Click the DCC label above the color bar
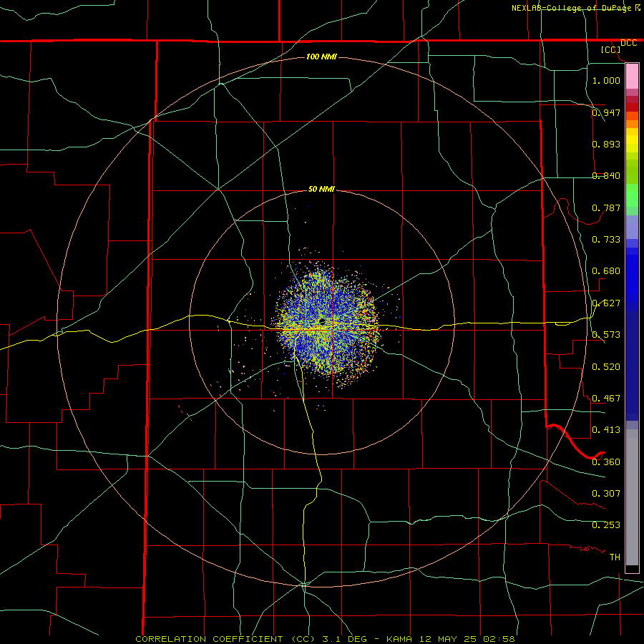The height and width of the screenshot is (644, 644). (628, 43)
